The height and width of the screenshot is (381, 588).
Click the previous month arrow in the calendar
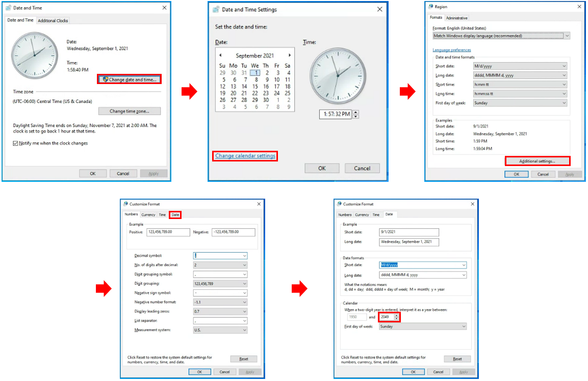[220, 56]
